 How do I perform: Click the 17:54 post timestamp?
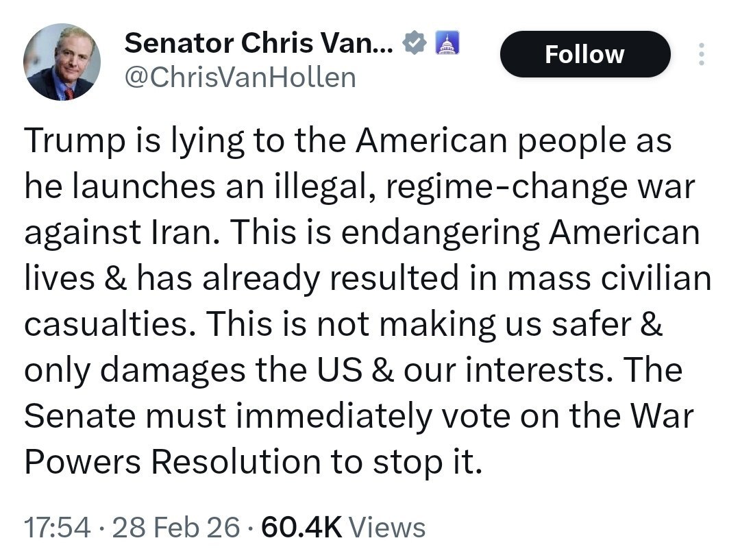coord(57,528)
